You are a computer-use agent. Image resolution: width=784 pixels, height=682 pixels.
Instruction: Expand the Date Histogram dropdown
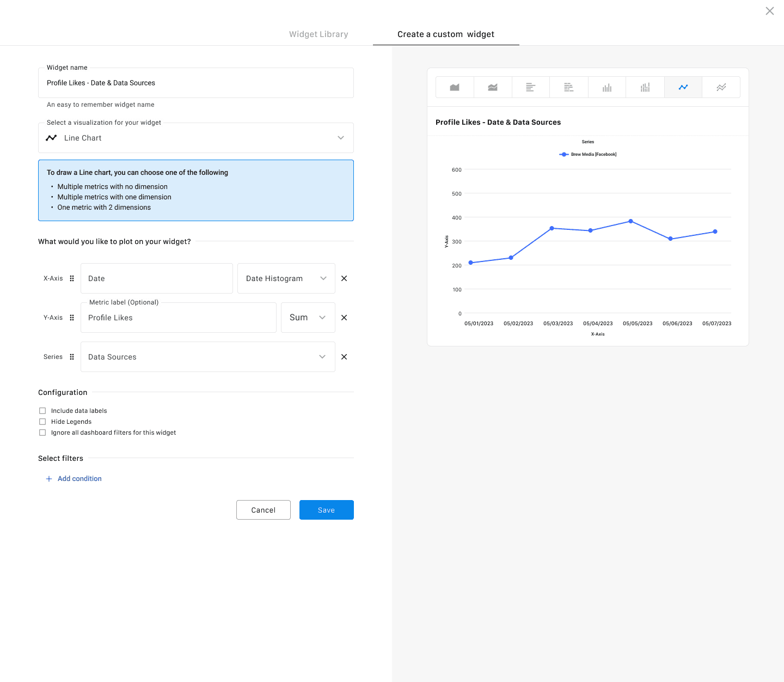[286, 278]
